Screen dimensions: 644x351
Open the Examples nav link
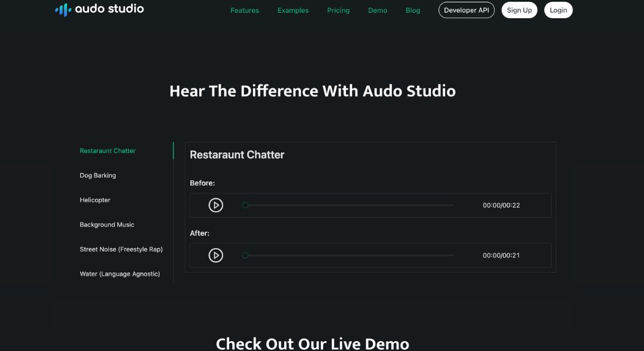(293, 11)
